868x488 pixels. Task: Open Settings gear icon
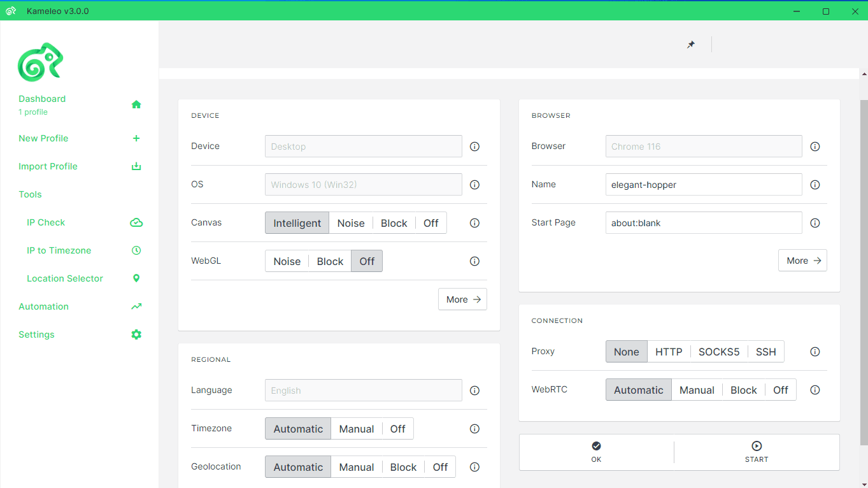point(136,334)
